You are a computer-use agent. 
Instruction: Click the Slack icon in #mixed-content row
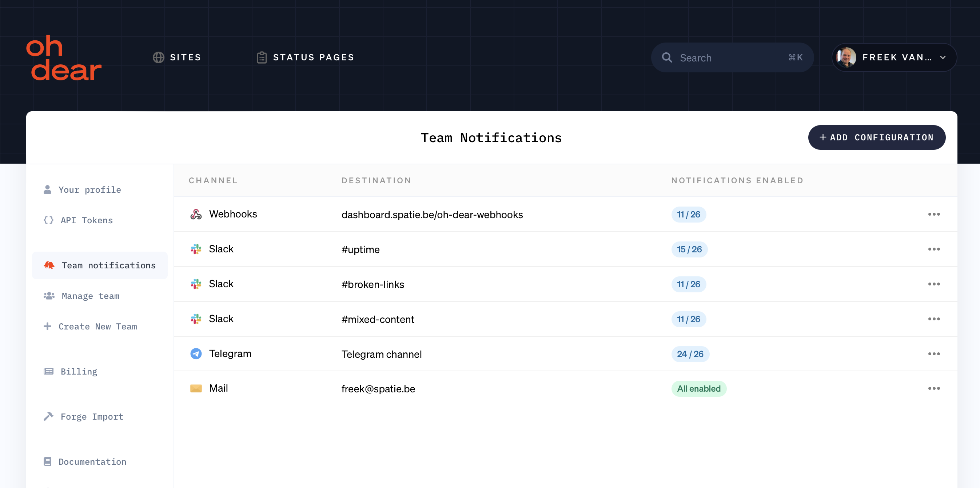(196, 319)
